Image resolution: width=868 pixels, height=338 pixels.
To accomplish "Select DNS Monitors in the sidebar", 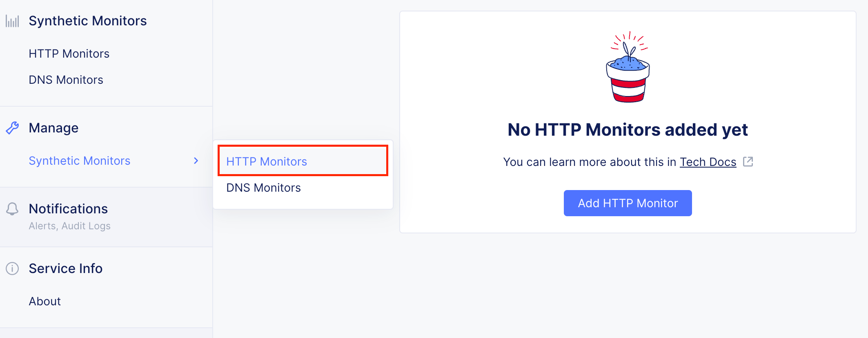I will coord(66,80).
